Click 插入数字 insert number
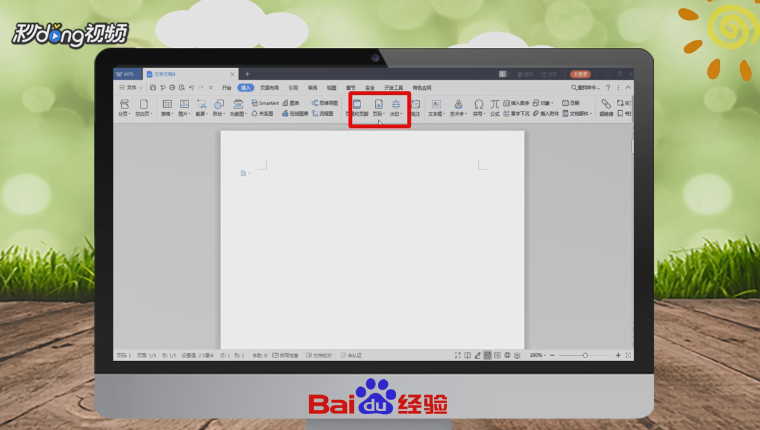The image size is (760, 430). 516,103
